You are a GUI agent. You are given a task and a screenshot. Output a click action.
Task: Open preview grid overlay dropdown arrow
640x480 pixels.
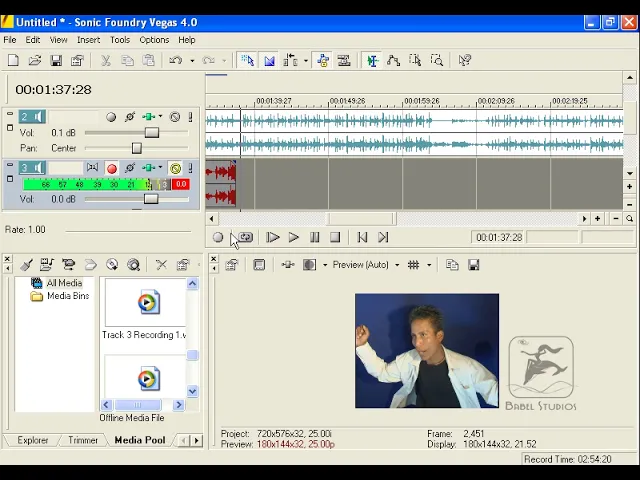click(429, 265)
